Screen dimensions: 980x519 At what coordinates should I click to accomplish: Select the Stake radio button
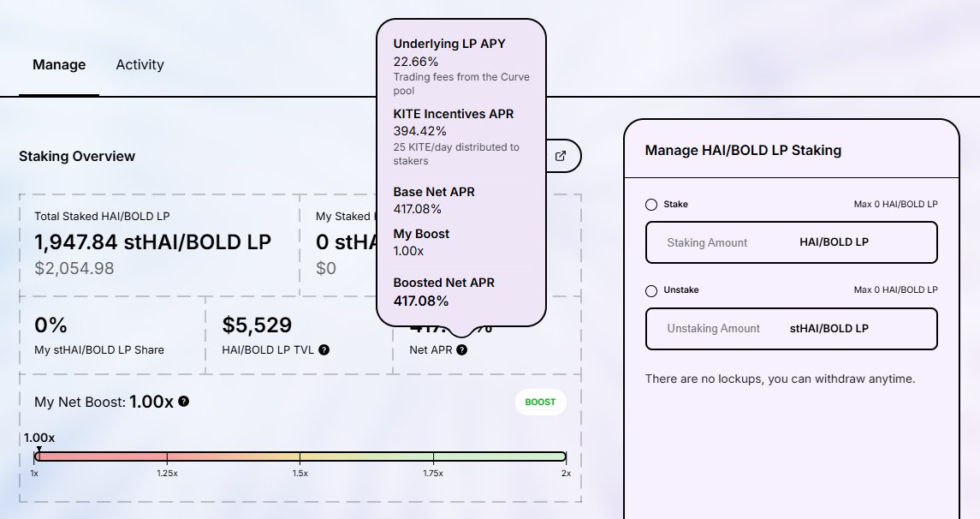click(x=651, y=205)
